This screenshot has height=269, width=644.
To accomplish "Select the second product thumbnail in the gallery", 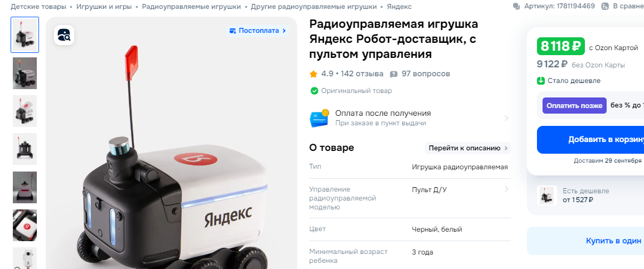I will click(25, 73).
